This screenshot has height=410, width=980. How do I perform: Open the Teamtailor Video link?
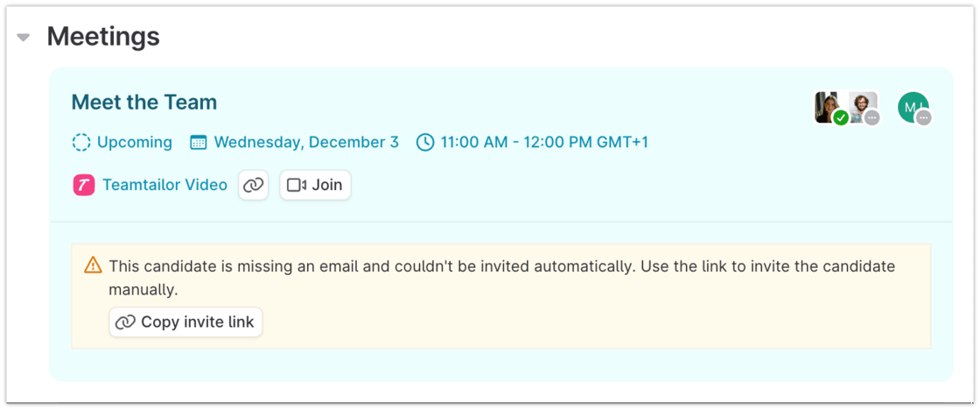click(x=164, y=185)
